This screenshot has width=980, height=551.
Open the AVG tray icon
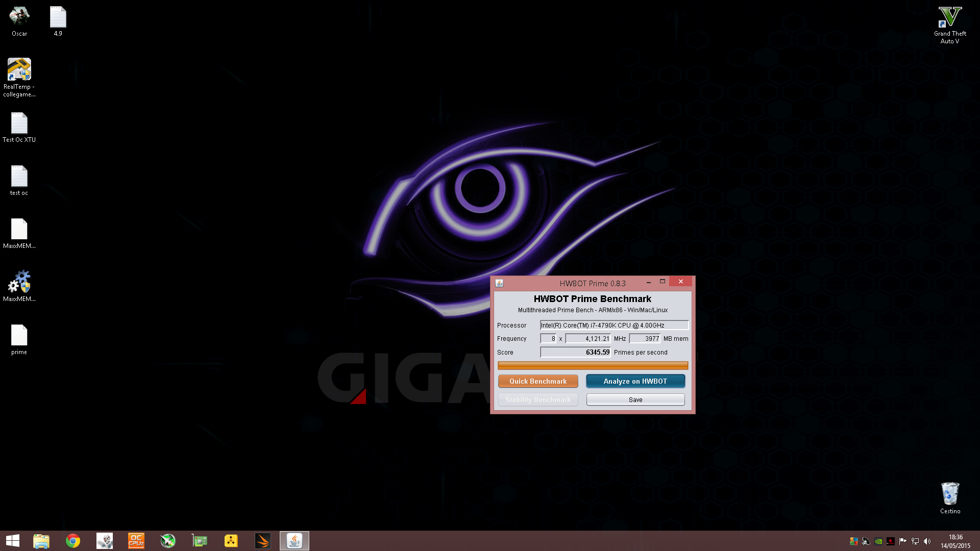pyautogui.click(x=853, y=541)
